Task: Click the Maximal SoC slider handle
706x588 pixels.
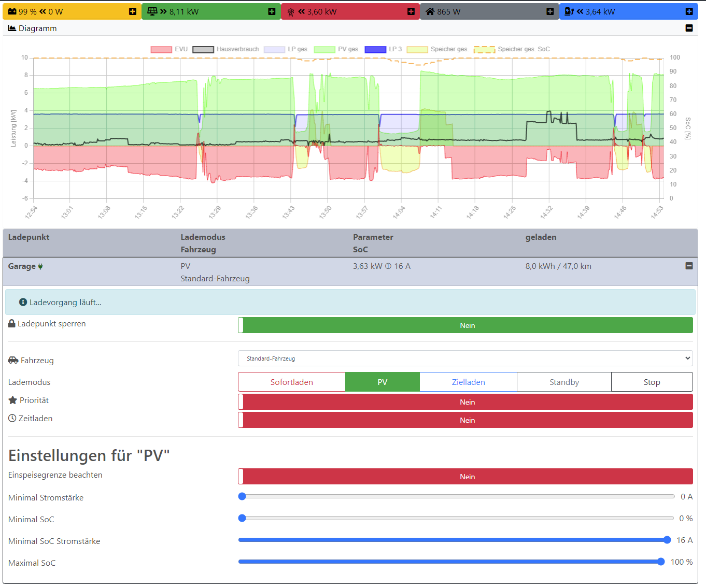Action: 660,562
